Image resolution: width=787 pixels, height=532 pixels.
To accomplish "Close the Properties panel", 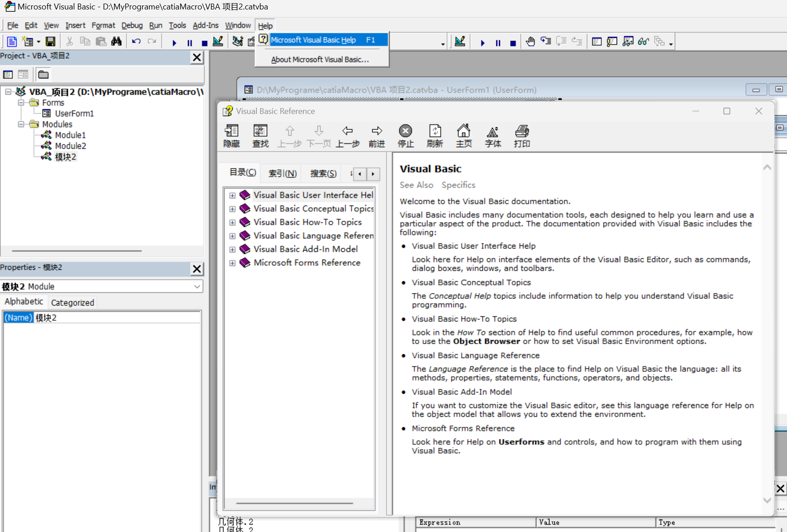I will coord(197,269).
